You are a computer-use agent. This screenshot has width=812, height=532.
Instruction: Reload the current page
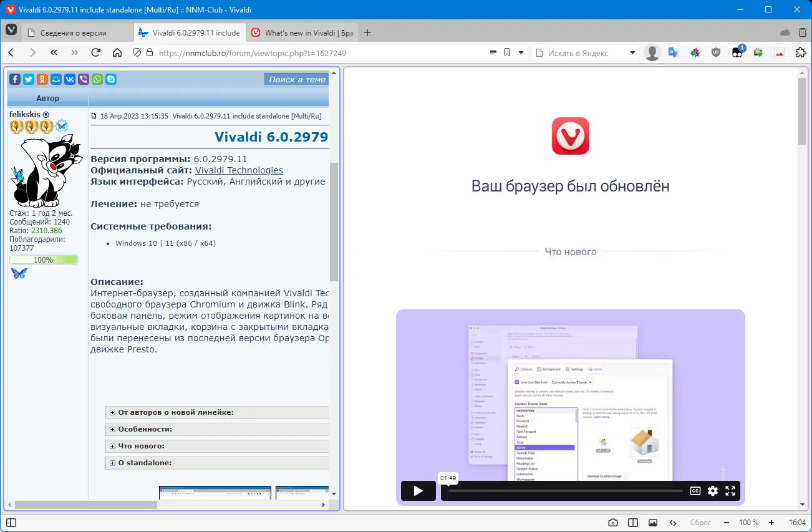(96, 53)
